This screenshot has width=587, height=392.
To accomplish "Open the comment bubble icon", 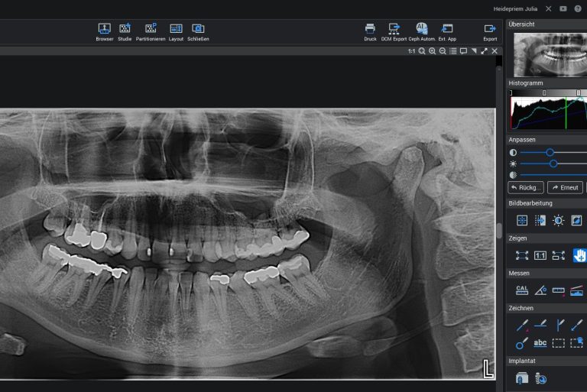I will (x=463, y=51).
